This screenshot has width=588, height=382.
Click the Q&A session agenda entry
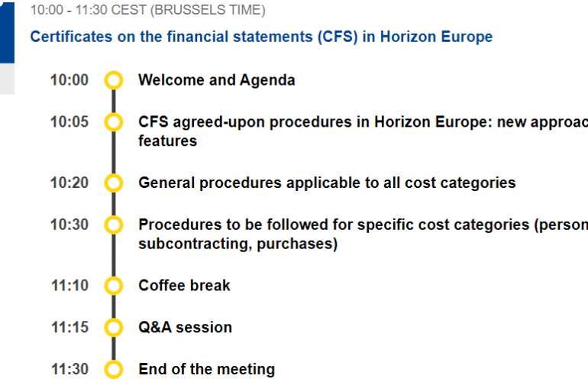coord(186,327)
